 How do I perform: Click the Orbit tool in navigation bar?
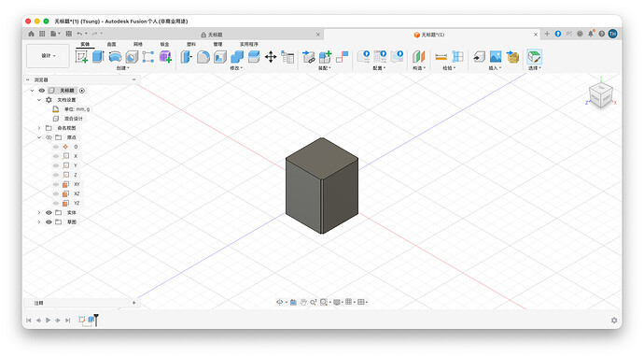click(x=280, y=302)
